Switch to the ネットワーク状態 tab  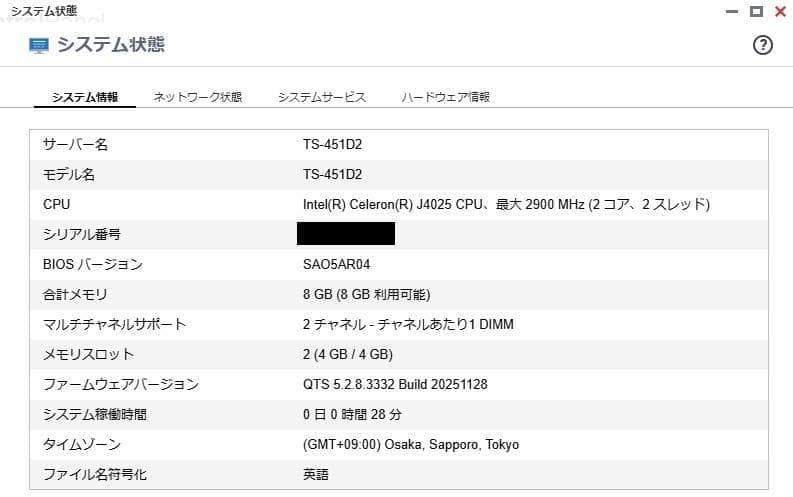(x=197, y=97)
